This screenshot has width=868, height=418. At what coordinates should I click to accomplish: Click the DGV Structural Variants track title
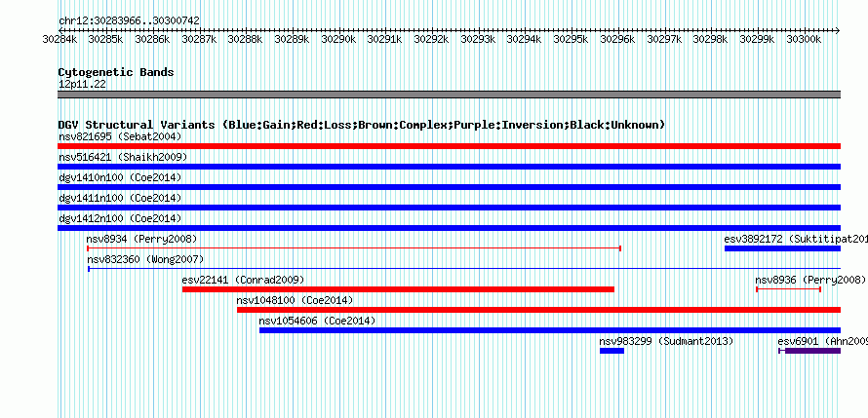pyautogui.click(x=362, y=125)
